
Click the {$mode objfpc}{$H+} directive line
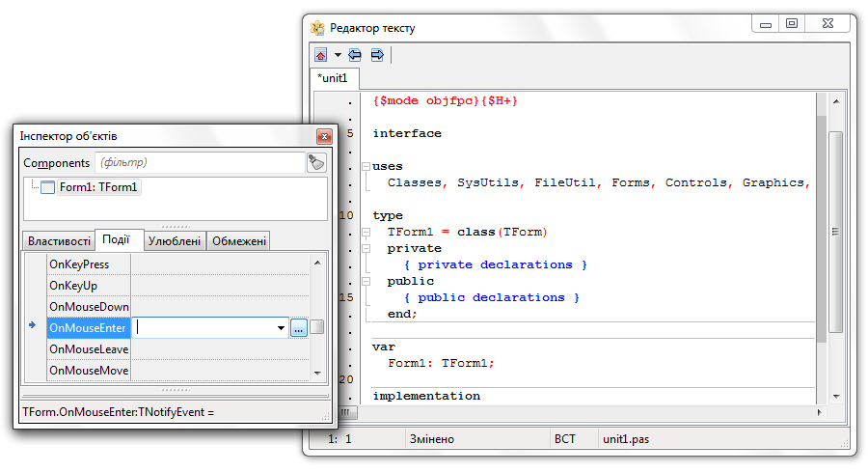click(445, 100)
